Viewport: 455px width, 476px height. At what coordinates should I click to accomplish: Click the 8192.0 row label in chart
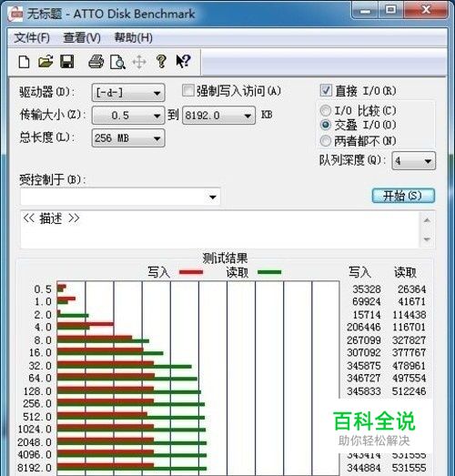35,468
